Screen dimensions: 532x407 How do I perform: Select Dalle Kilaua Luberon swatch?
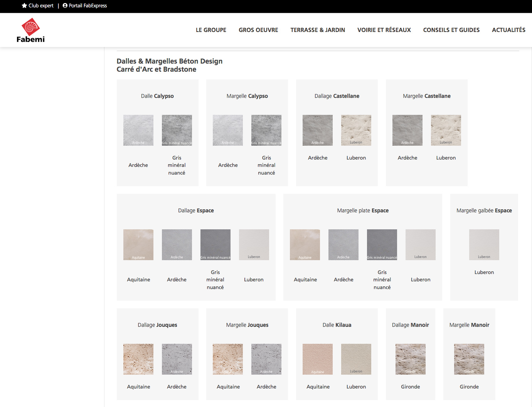(x=356, y=359)
